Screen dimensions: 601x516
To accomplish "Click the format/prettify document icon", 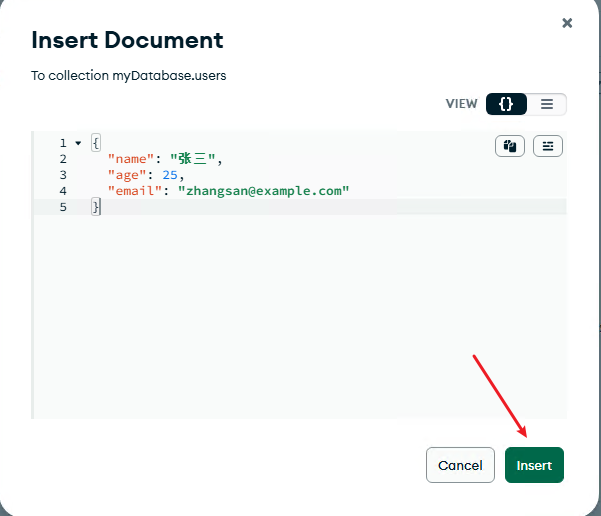I will [548, 146].
